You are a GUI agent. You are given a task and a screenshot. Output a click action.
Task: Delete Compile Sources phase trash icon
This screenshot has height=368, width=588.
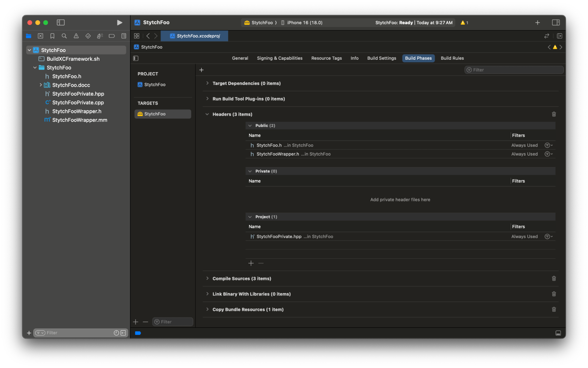pos(554,278)
